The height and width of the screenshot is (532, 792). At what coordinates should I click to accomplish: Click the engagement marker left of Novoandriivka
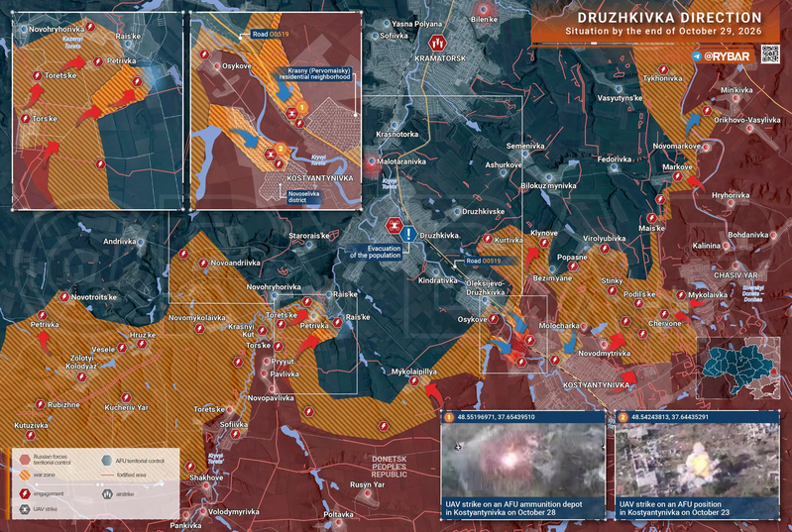click(x=203, y=263)
